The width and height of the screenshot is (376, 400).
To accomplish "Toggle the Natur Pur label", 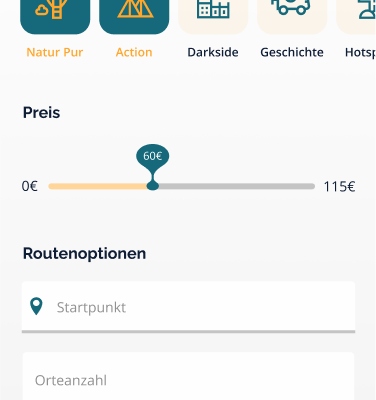I will click(55, 52).
